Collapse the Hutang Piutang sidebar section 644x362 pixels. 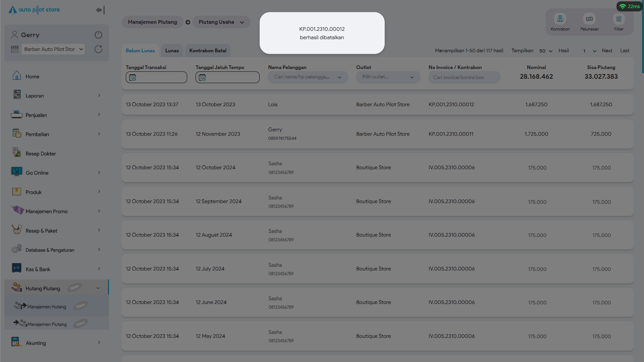98,288
